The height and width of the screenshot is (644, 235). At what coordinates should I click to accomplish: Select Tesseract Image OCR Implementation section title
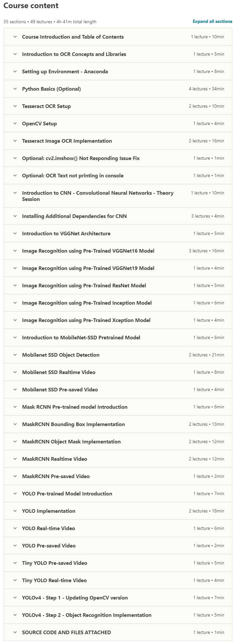point(67,141)
